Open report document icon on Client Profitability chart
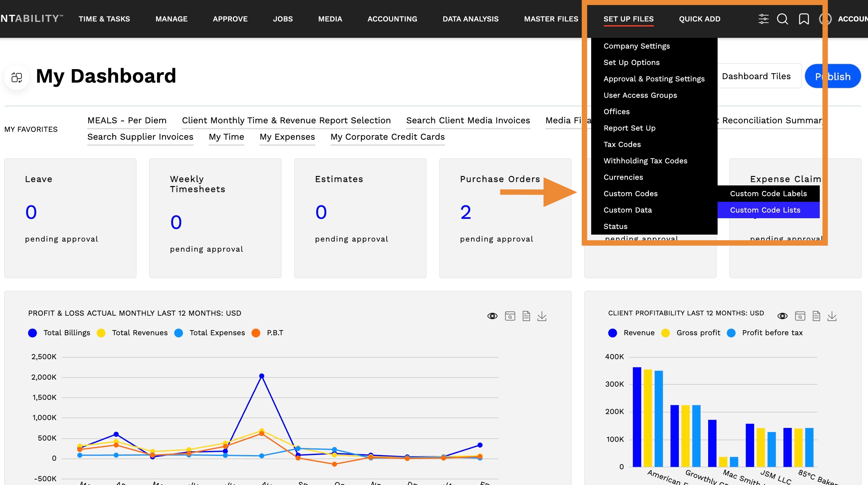 click(816, 316)
